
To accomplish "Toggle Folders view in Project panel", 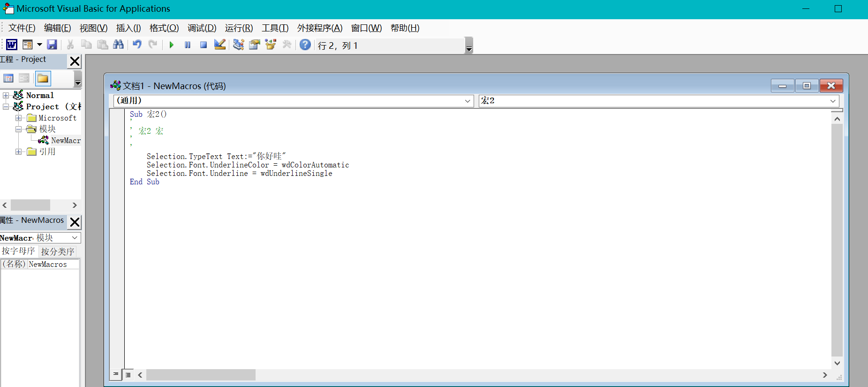I will tap(43, 78).
